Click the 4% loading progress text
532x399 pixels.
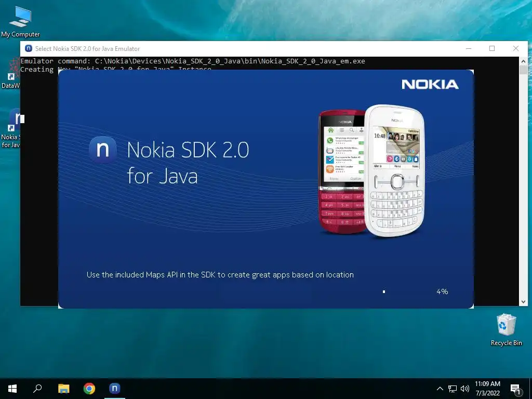click(x=442, y=291)
